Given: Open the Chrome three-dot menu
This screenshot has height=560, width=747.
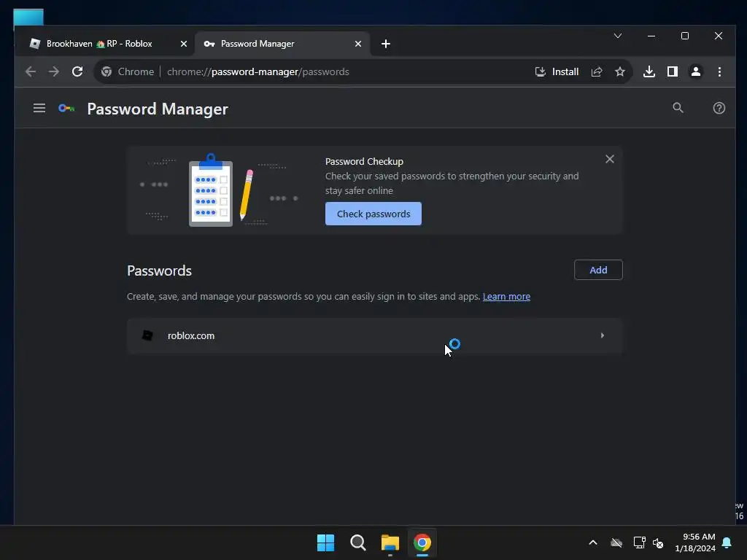Looking at the screenshot, I should (x=719, y=72).
